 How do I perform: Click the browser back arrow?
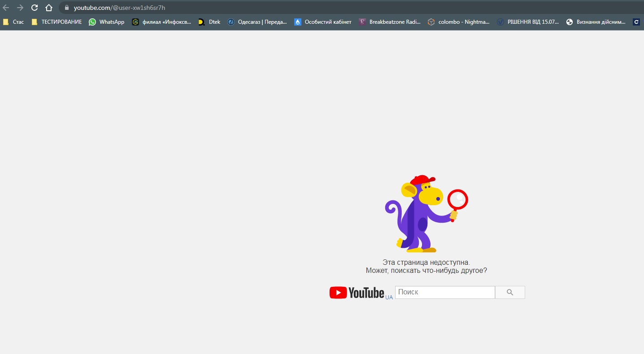coord(6,8)
